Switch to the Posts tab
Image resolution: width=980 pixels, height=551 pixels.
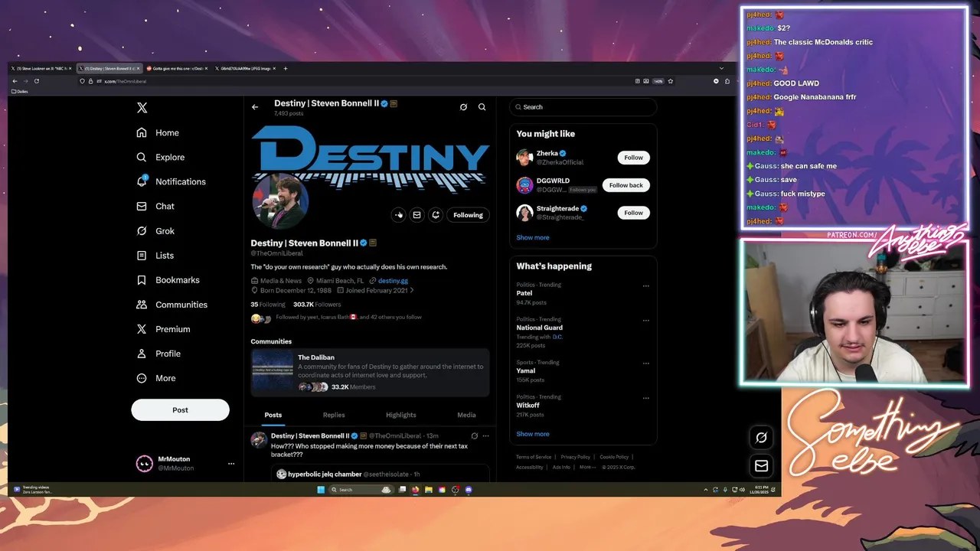(x=273, y=415)
